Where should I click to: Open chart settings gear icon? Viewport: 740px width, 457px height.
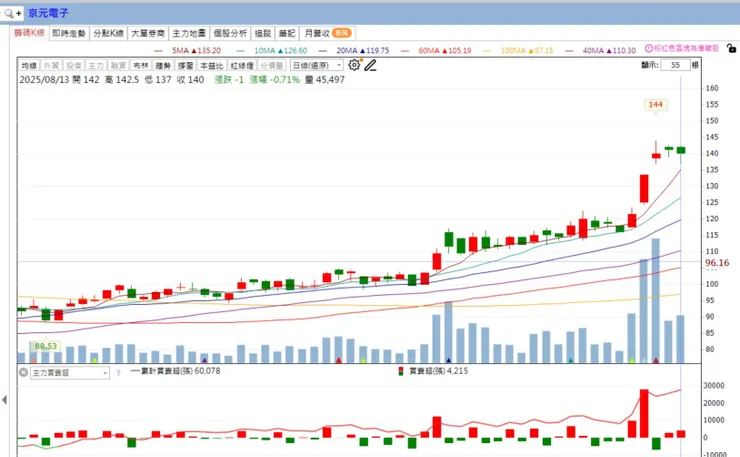[x=354, y=65]
